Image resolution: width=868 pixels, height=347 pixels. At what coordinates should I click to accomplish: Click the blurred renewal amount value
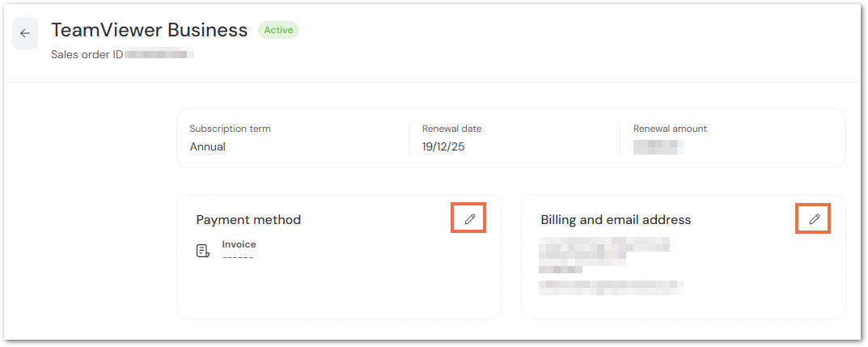click(658, 147)
